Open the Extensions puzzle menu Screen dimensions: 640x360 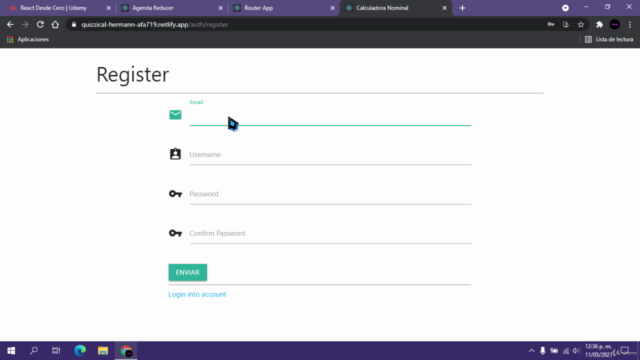coord(599,24)
